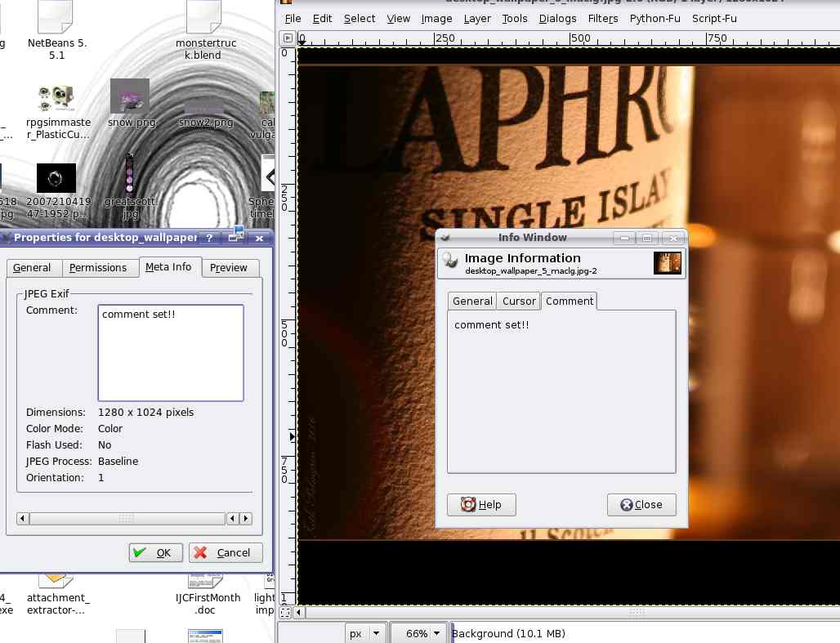Click Help in the Info Window
The height and width of the screenshot is (643, 840).
pyautogui.click(x=481, y=505)
